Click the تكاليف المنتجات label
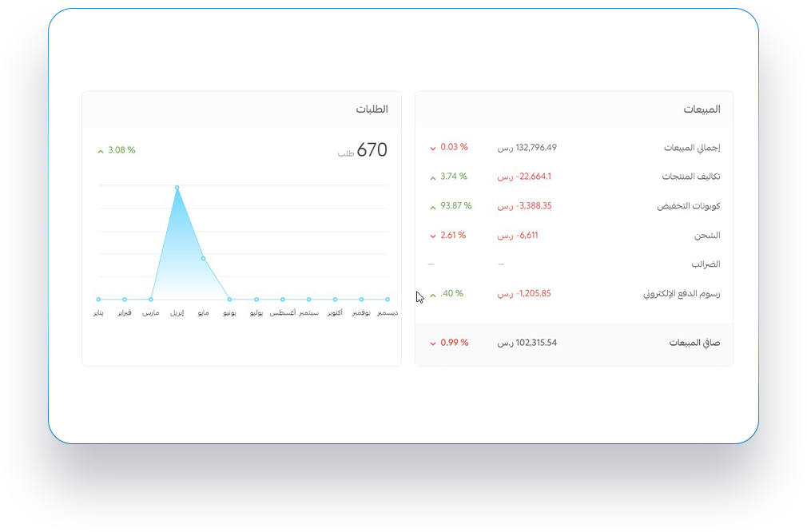The width and height of the screenshot is (807, 532). [691, 177]
